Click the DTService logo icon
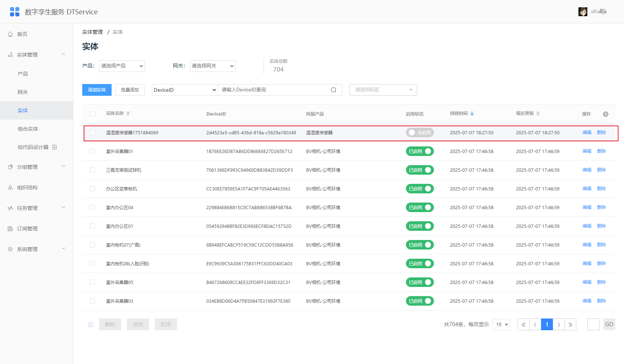The width and height of the screenshot is (624, 364). [15, 12]
